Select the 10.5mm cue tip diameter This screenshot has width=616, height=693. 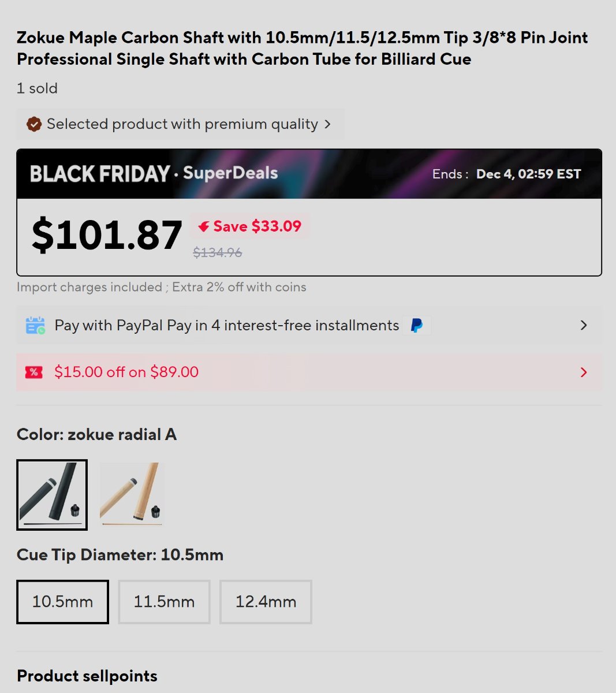62,602
